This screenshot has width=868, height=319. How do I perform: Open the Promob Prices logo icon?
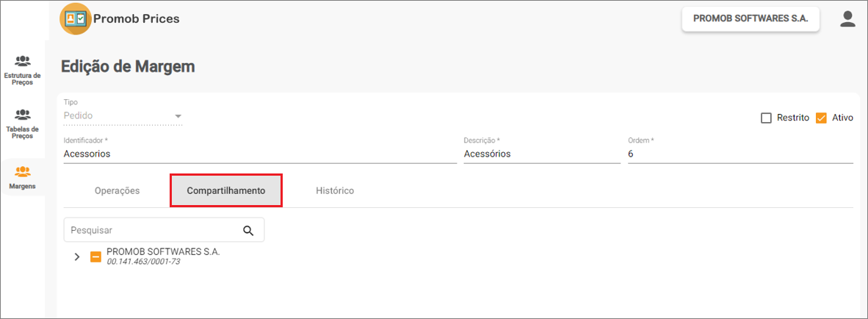76,18
